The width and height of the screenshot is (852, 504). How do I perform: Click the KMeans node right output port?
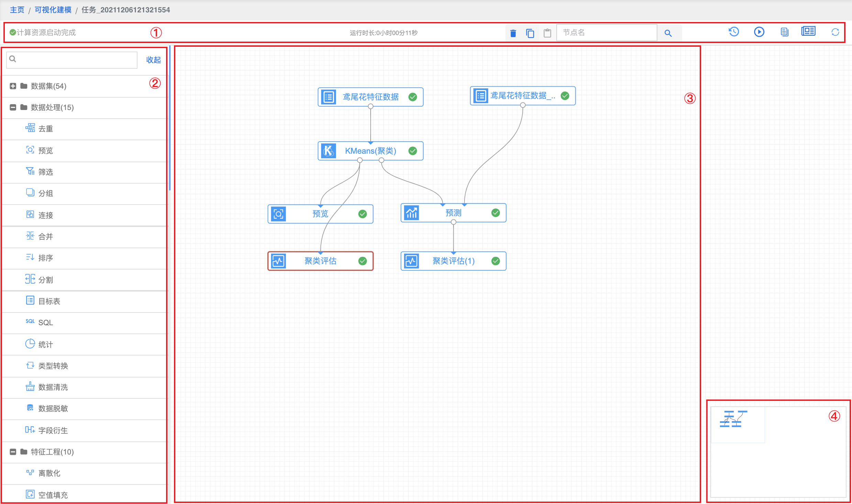[x=381, y=160]
